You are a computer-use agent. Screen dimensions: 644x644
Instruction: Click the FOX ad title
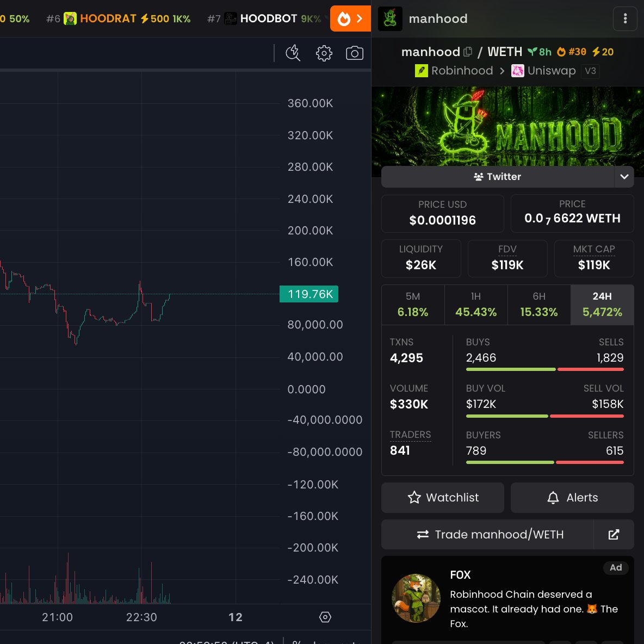460,574
